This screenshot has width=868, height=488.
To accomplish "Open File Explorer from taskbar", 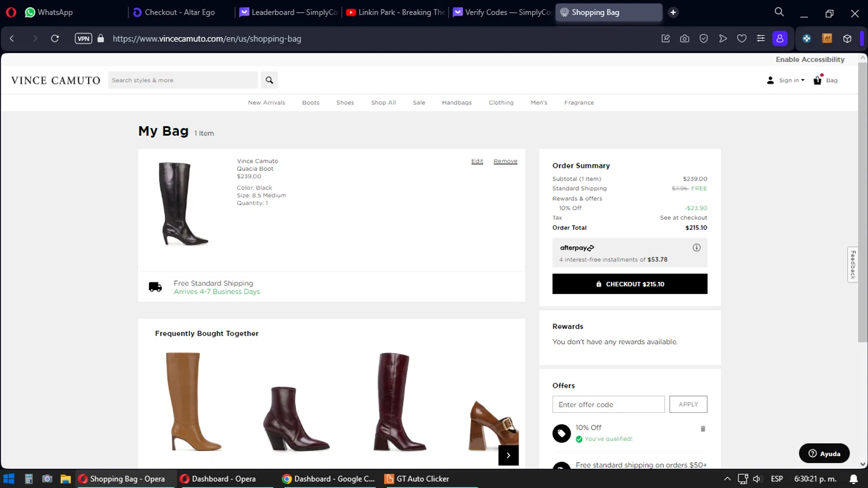I will (65, 479).
